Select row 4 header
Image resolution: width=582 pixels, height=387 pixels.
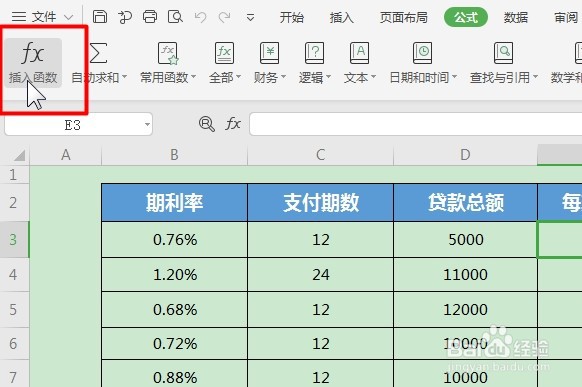point(14,275)
